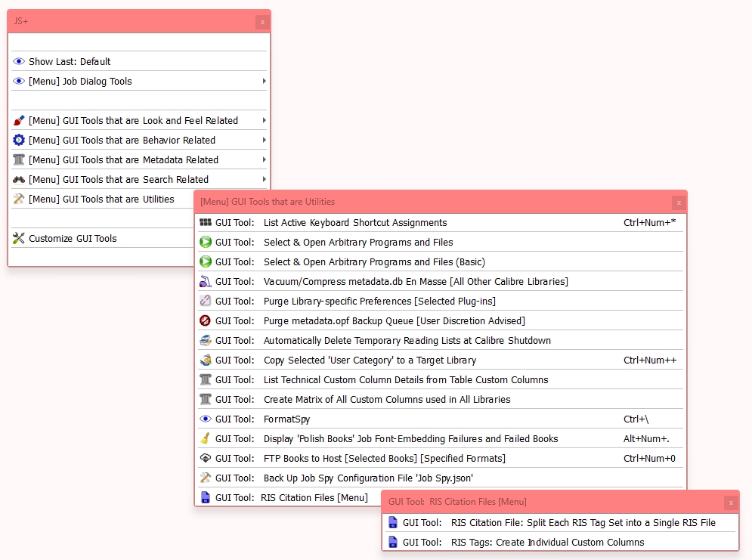Click the Alt+Num+. shortcut text

click(x=646, y=438)
